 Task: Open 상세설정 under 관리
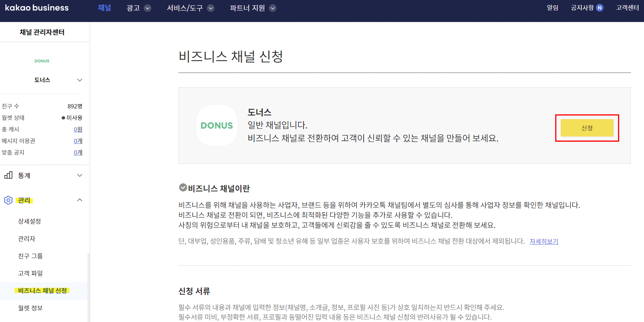coord(29,221)
